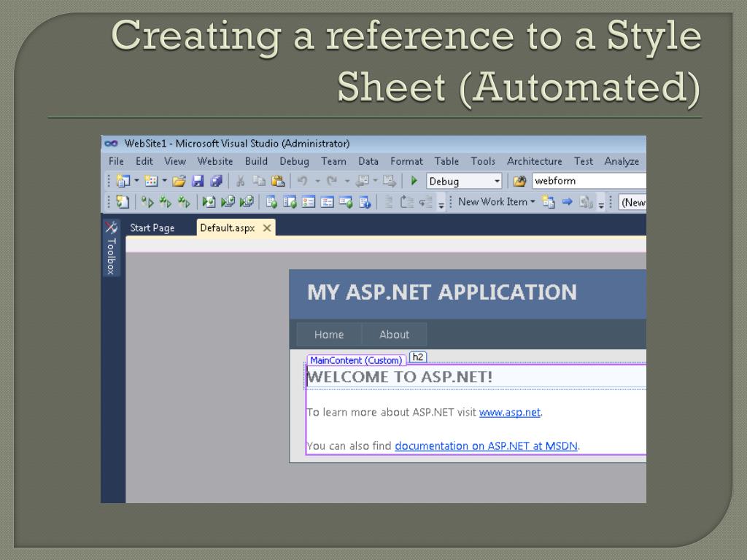Open the New Work Item dropdown
Image resolution: width=747 pixels, height=560 pixels.
(x=497, y=202)
